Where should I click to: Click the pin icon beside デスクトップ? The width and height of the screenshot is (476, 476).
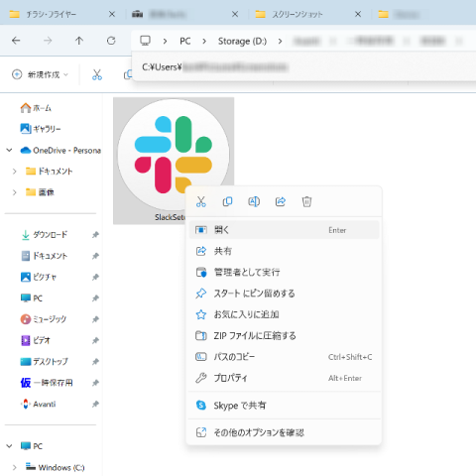pos(95,362)
